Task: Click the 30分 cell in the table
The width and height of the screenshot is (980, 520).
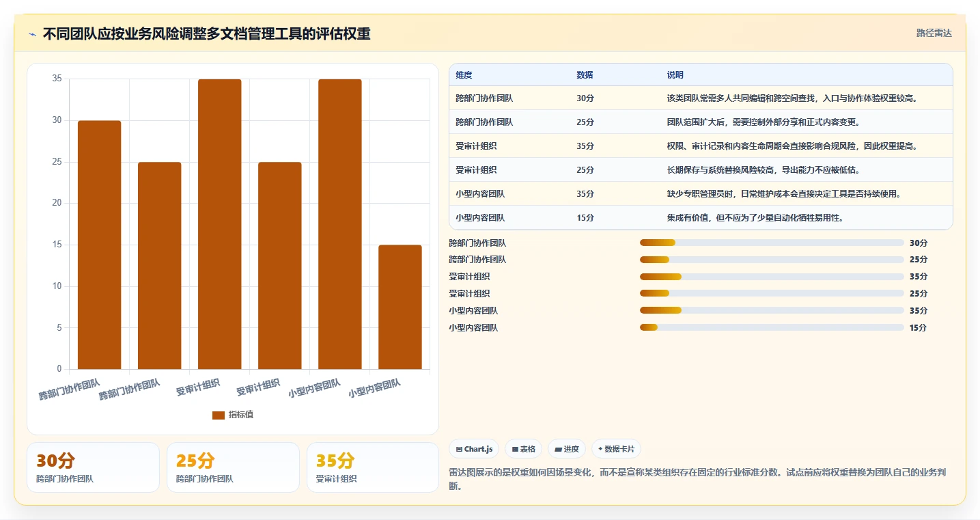Action: pos(585,98)
